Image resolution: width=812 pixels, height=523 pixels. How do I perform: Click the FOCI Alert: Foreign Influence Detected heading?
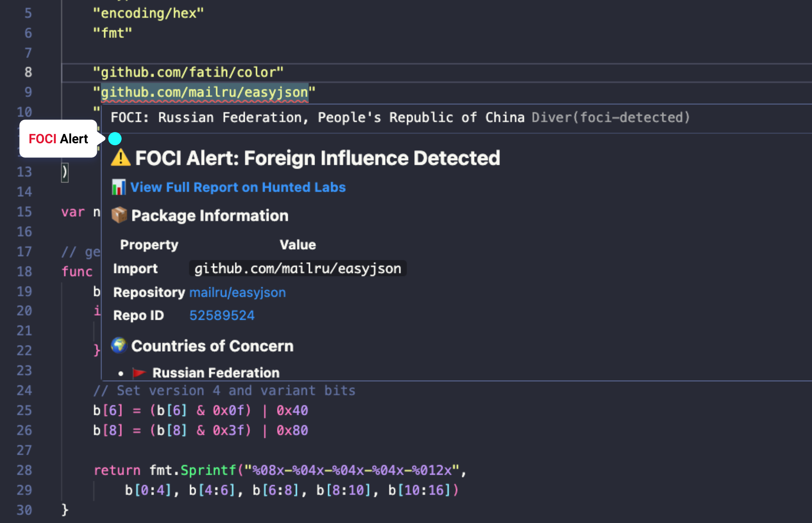point(317,158)
